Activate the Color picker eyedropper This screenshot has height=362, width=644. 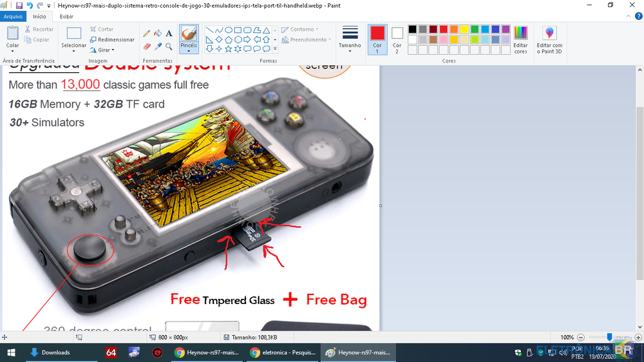coord(158,46)
